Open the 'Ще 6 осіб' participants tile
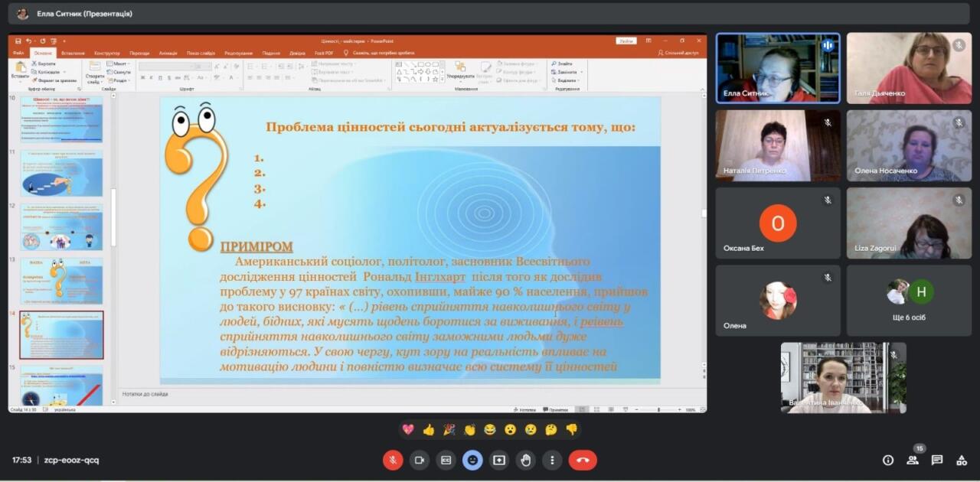The height and width of the screenshot is (482, 980). point(909,300)
